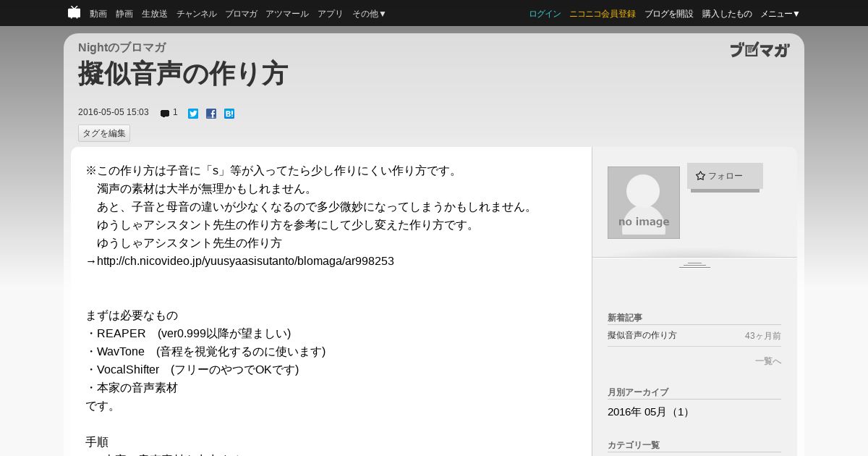Expand the メニュー▼ dropdown
The image size is (868, 456).
pos(780,14)
